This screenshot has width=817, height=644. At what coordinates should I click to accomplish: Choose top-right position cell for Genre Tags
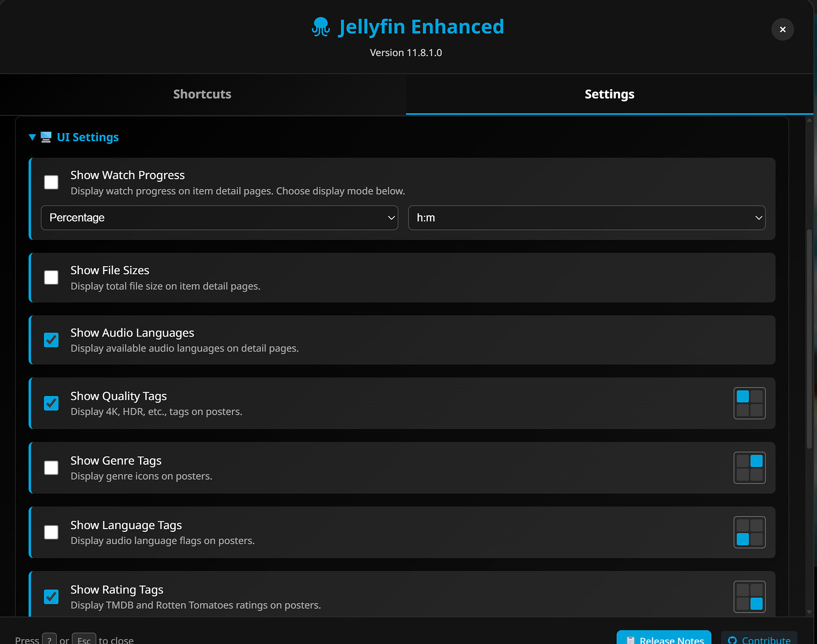pyautogui.click(x=757, y=461)
